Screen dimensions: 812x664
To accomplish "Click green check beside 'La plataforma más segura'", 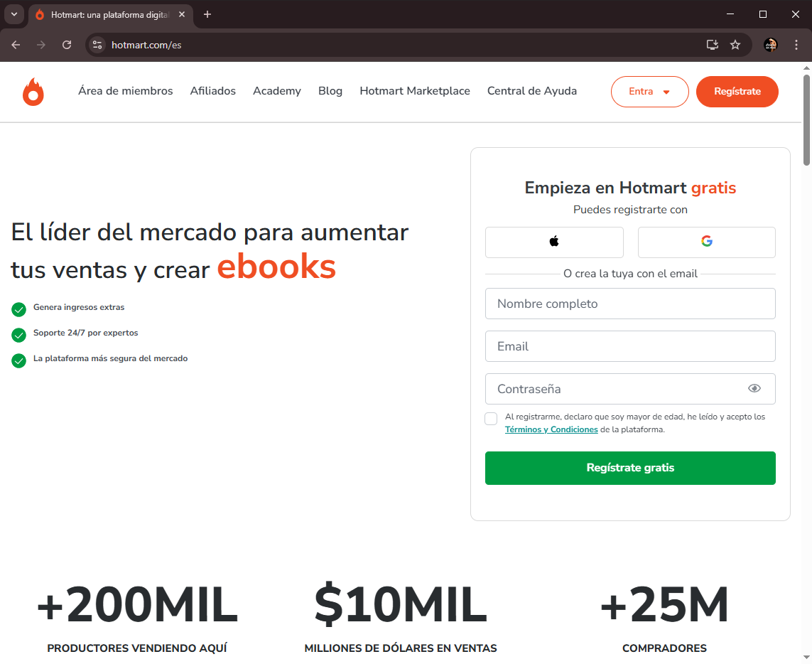I will [18, 360].
